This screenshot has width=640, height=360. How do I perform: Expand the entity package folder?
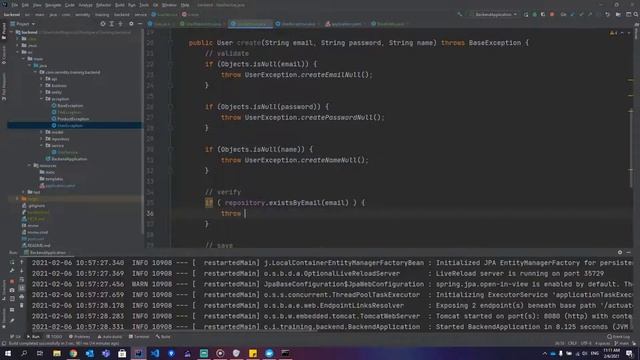(x=42, y=92)
